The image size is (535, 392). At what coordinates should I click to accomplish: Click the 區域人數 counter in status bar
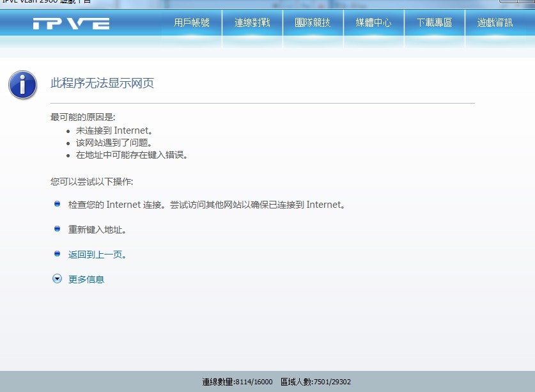click(316, 382)
